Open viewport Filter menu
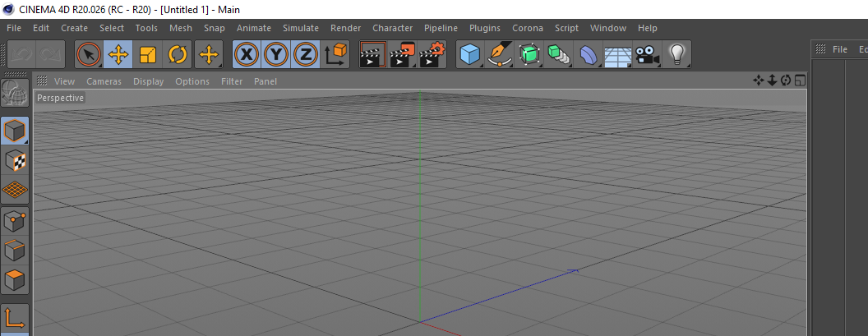Screen dimensions: 868x336 coord(232,81)
